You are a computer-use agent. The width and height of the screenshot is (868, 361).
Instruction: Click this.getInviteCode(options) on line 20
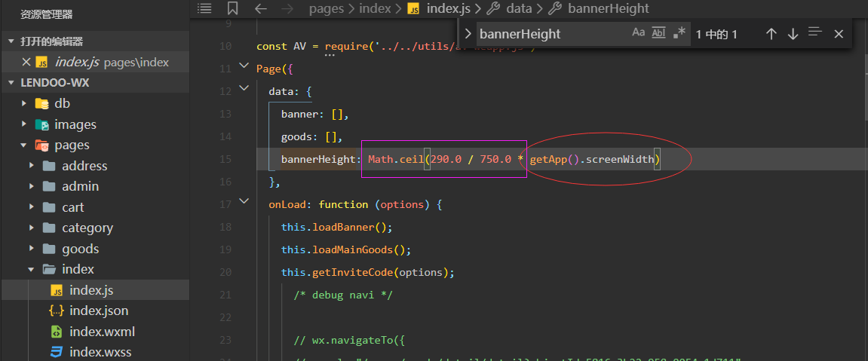pos(367,273)
